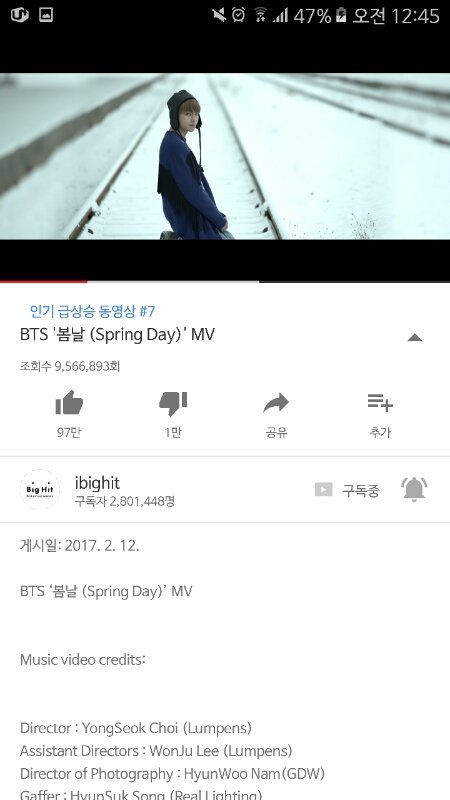The height and width of the screenshot is (800, 450).
Task: Tap the 97만 like count label
Action: coord(69,432)
